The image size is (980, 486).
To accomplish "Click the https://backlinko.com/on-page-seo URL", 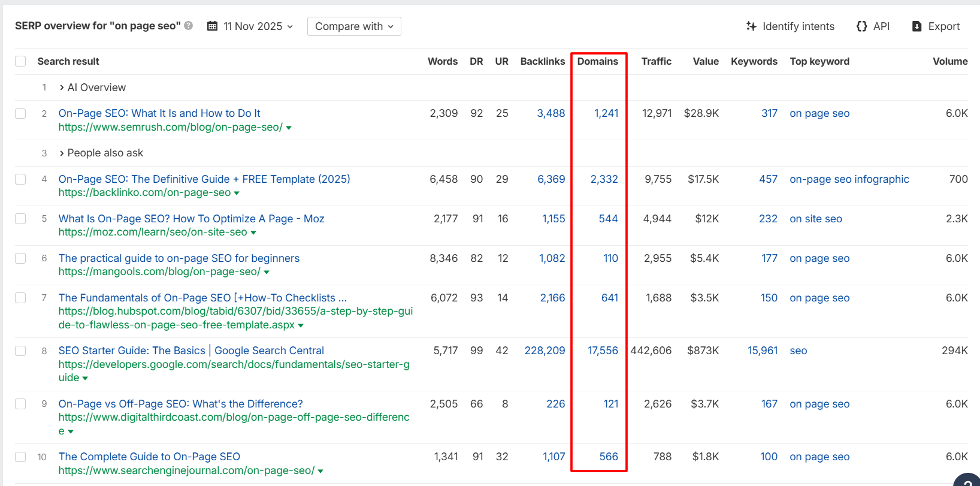I will pos(144,192).
